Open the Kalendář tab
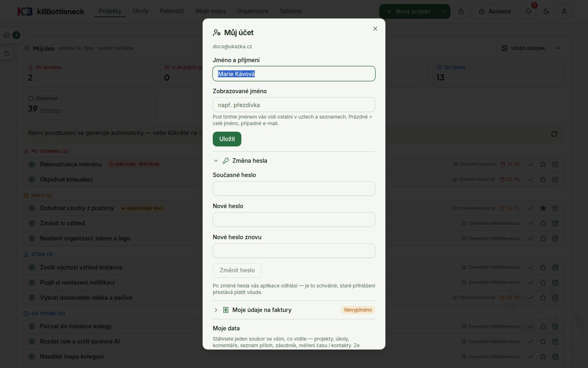The width and height of the screenshot is (588, 368). (172, 11)
